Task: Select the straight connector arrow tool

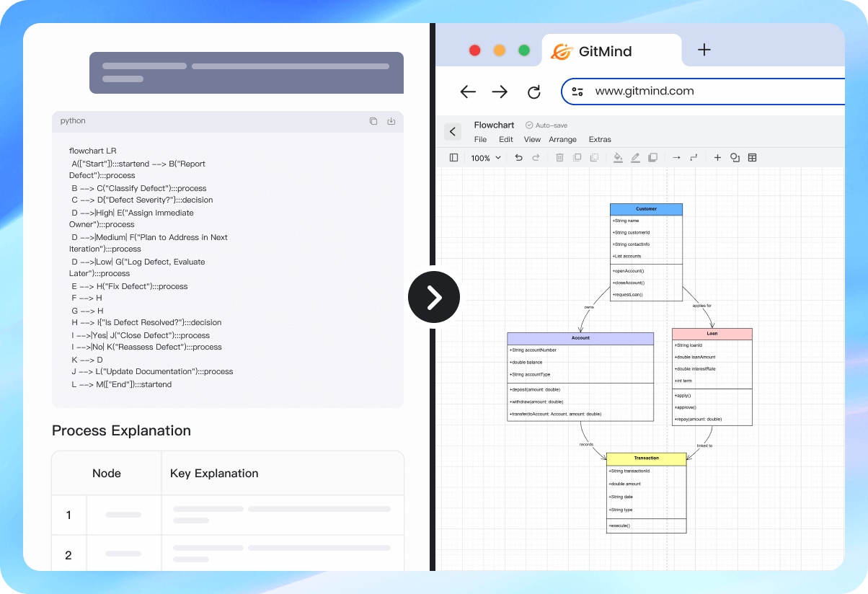Action: 676,157
